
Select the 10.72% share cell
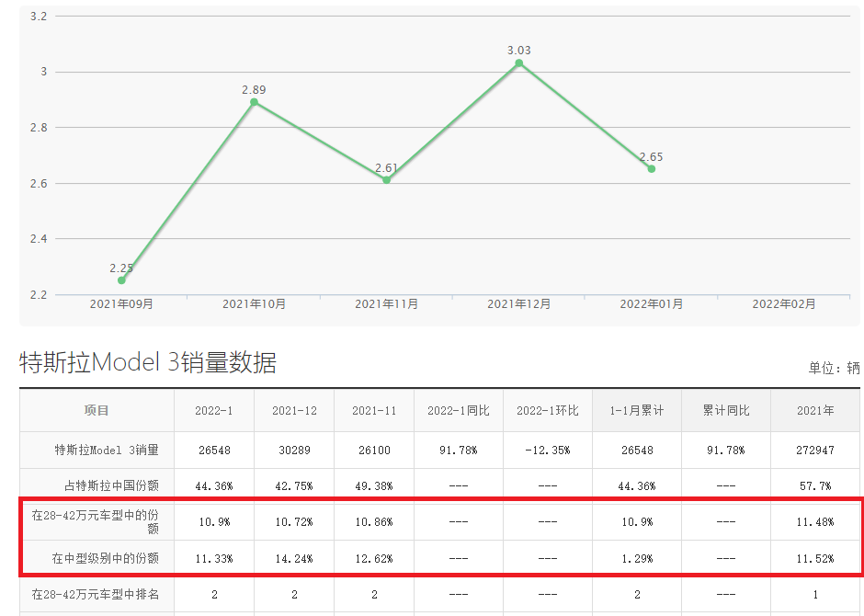294,522
